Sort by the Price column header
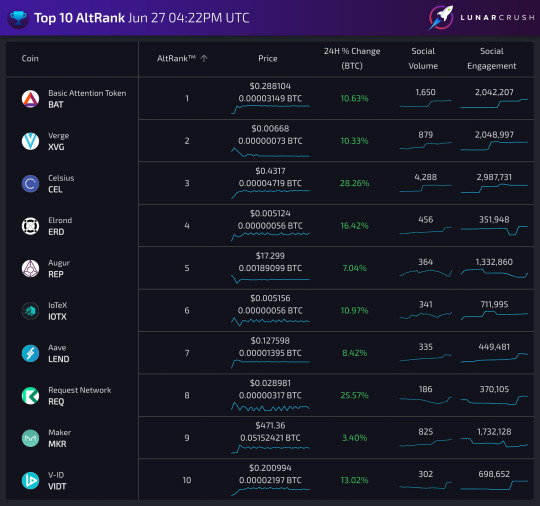 tap(268, 59)
